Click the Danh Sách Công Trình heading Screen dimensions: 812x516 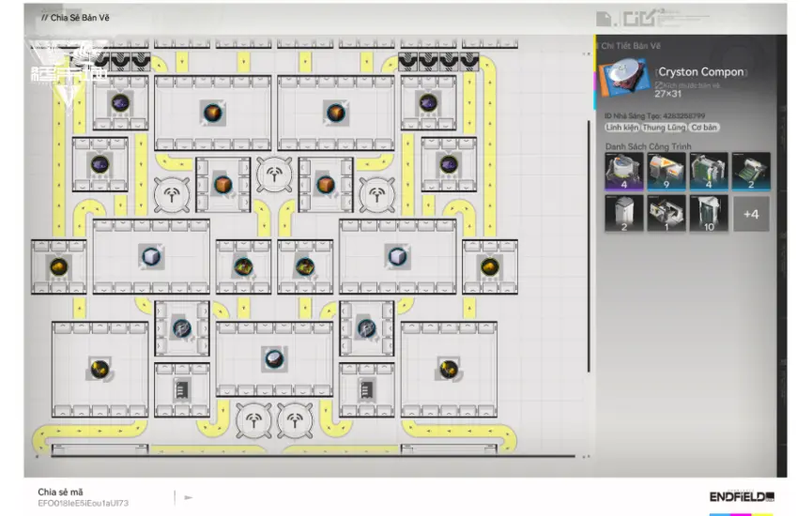[648, 146]
